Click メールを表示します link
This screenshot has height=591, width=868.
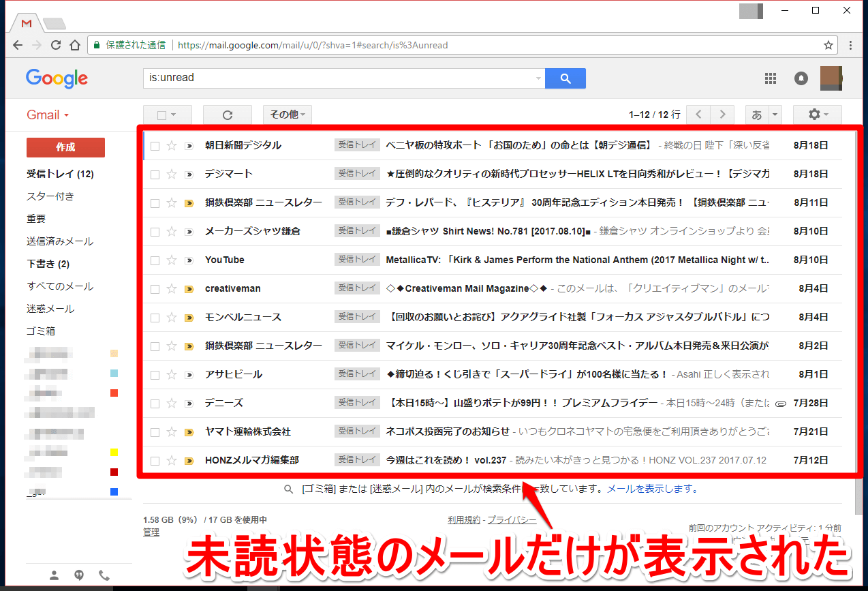[x=653, y=489]
